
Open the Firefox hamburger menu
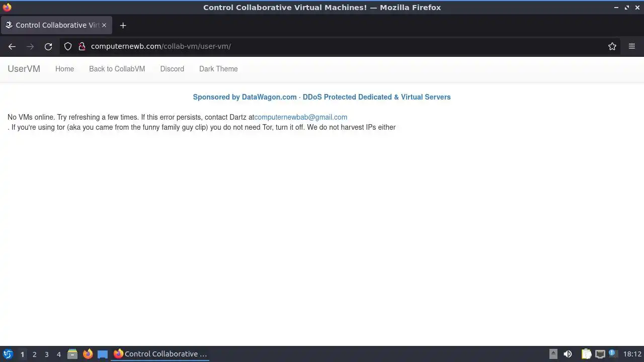click(x=632, y=46)
